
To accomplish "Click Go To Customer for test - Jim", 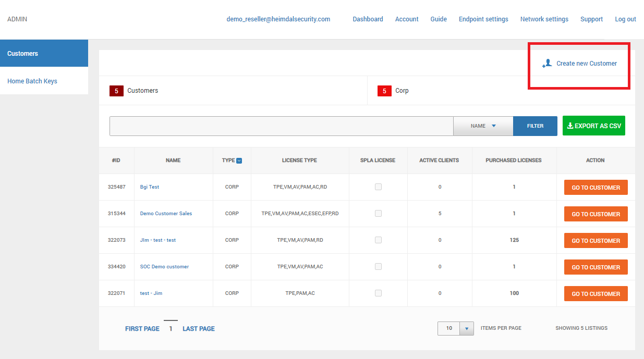I will (596, 294).
